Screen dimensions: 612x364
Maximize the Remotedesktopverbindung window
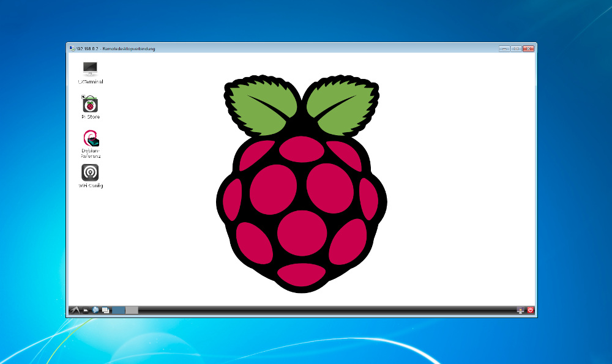516,49
